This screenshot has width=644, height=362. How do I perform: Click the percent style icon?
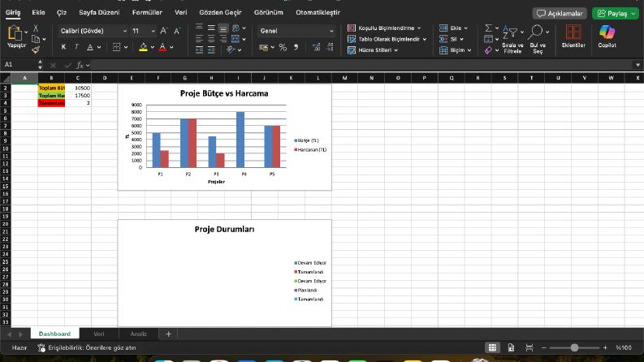coord(283,48)
